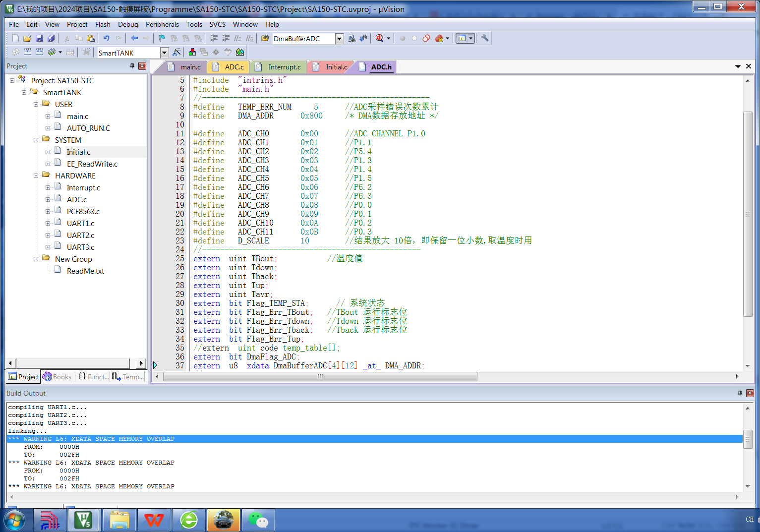760x532 pixels.
Task: Create a new file with toolbar icon
Action: click(15, 38)
